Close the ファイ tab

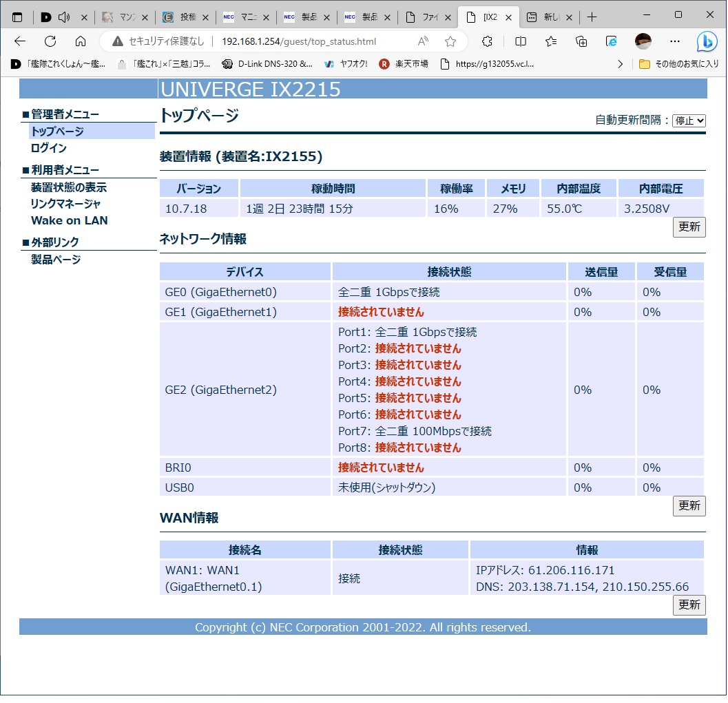click(448, 18)
